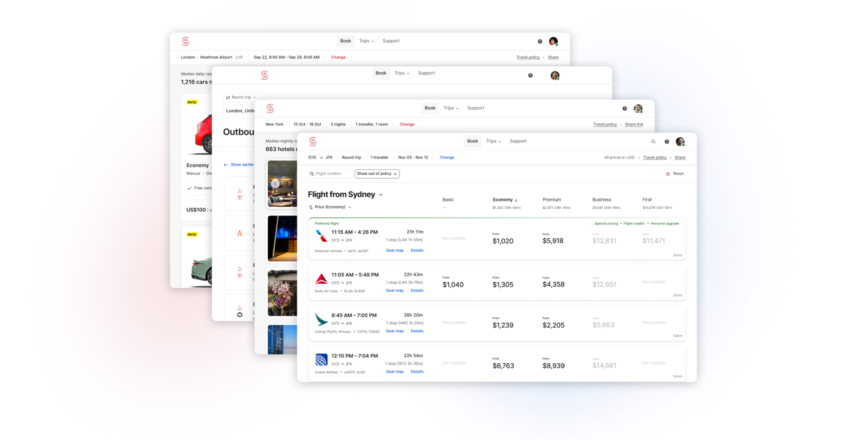Open Travel policy link in car rental window
The width and height of the screenshot is (868, 440).
coord(528,57)
